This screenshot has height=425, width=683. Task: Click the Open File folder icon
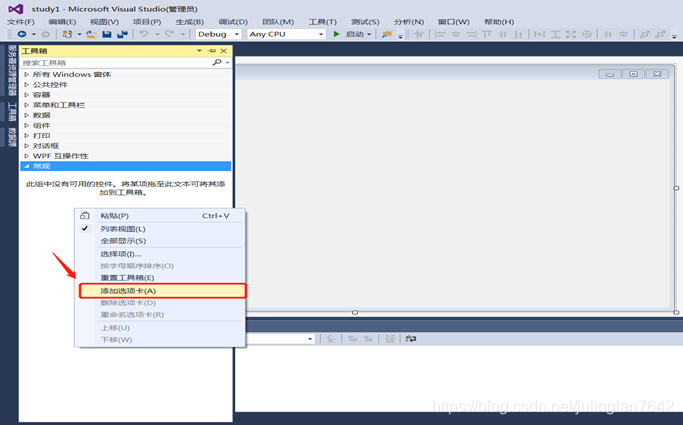91,34
